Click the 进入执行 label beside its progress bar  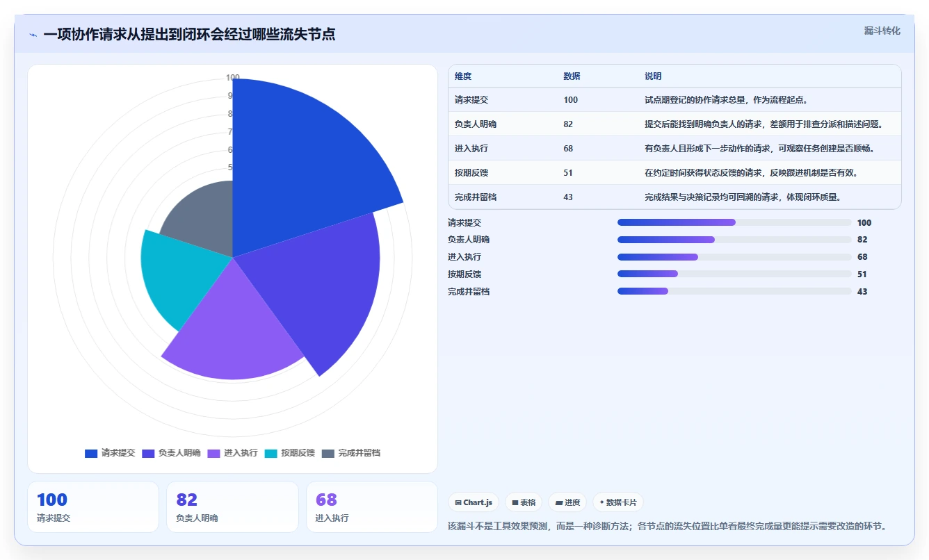[464, 257]
